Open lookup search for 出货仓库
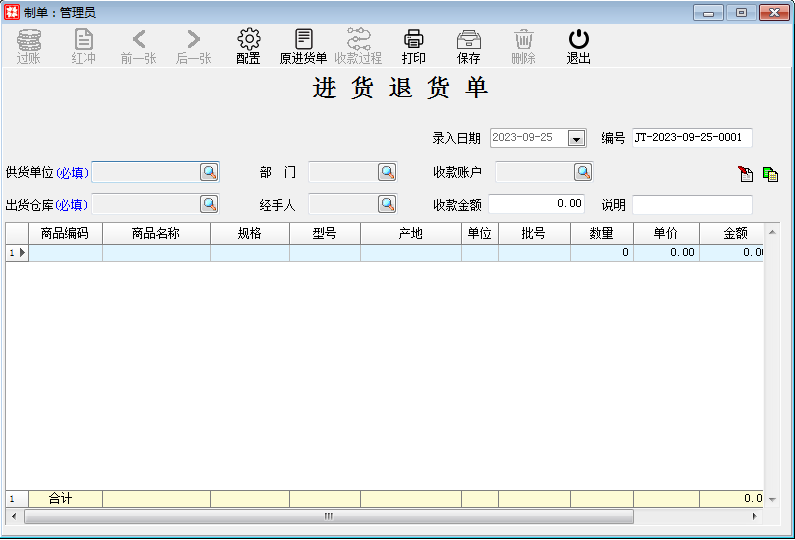795x540 pixels. coord(209,204)
